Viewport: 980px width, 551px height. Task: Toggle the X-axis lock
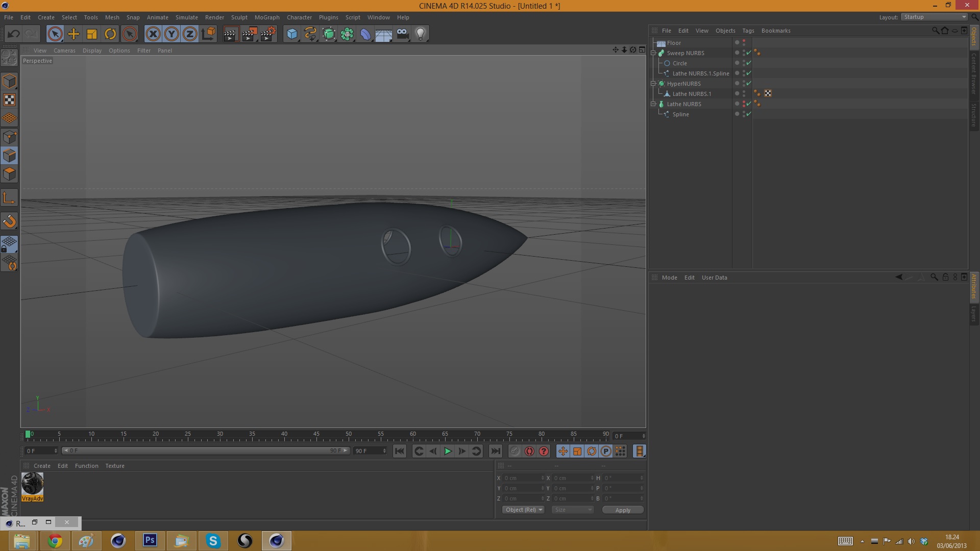tap(153, 34)
